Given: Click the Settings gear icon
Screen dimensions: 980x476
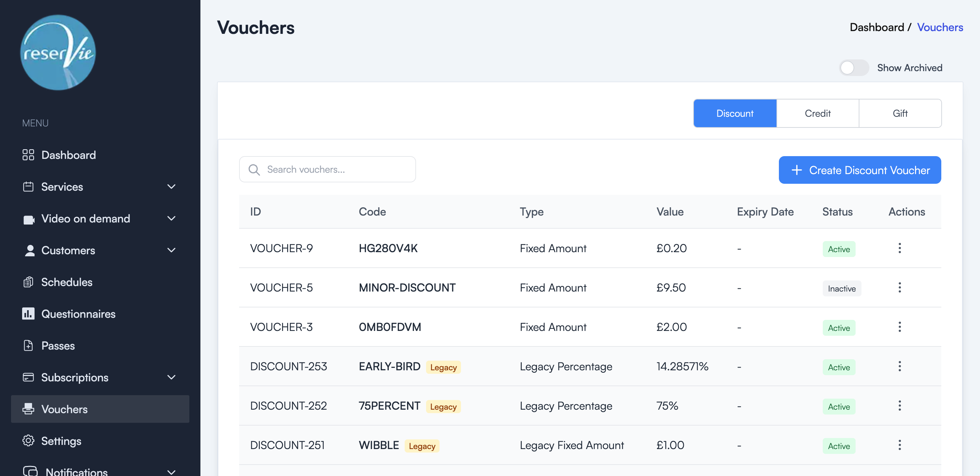Looking at the screenshot, I should [x=28, y=441].
